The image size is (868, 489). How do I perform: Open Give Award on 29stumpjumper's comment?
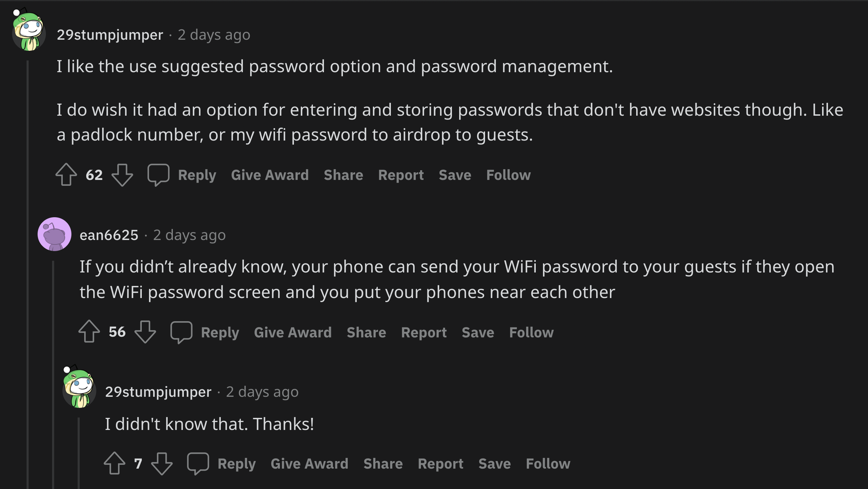pos(269,175)
